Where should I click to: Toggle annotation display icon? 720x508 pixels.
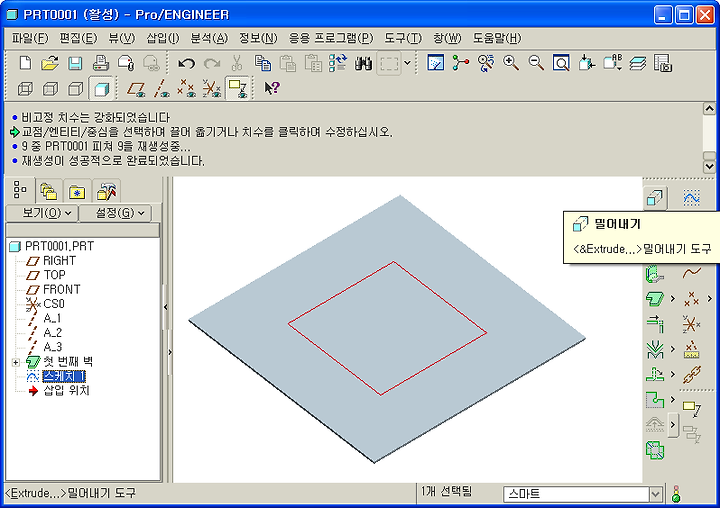(238, 88)
